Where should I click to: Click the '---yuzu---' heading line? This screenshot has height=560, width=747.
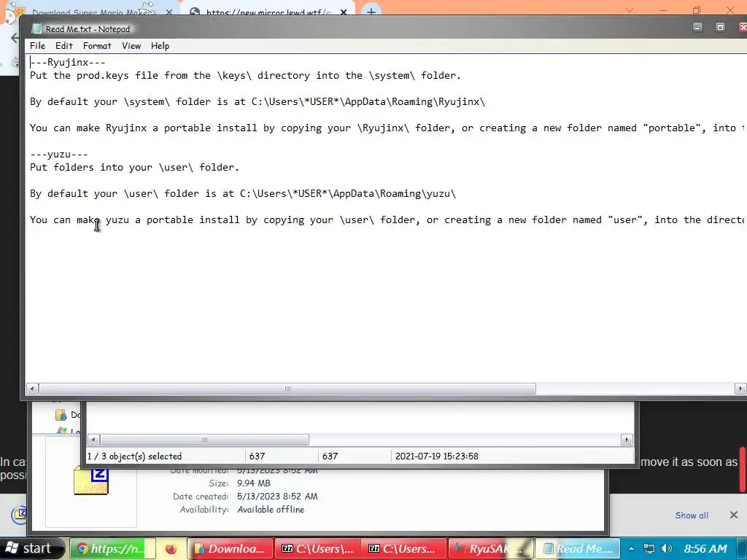pyautogui.click(x=58, y=155)
